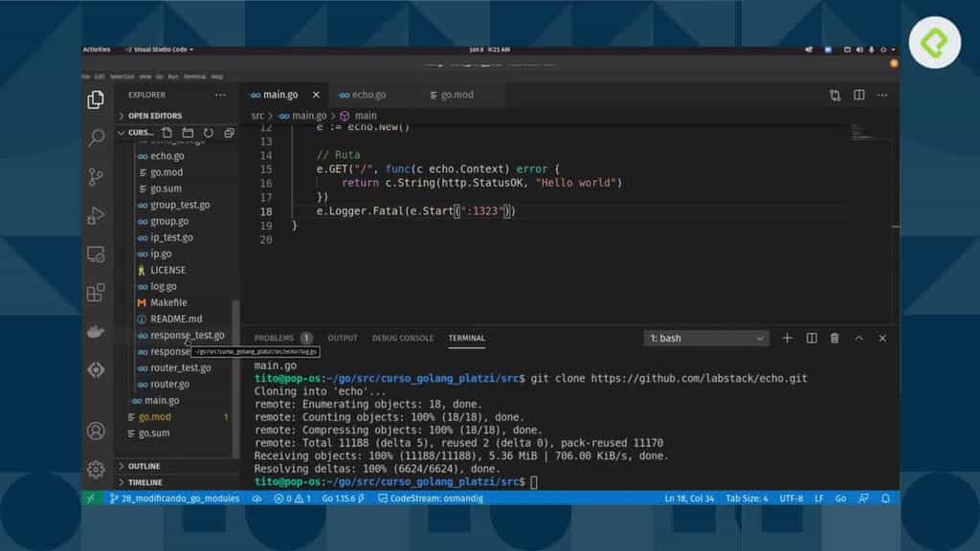Open Makefile in the file tree

pyautogui.click(x=168, y=302)
